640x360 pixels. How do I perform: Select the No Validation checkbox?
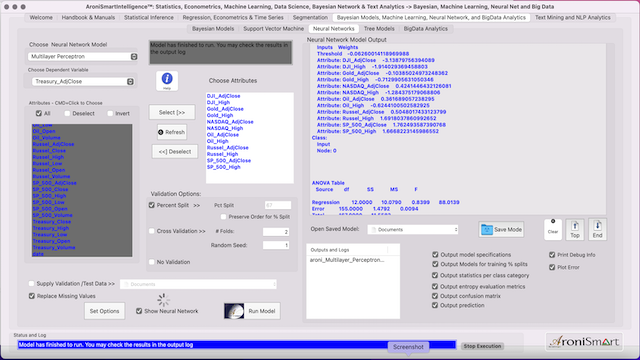[152, 262]
